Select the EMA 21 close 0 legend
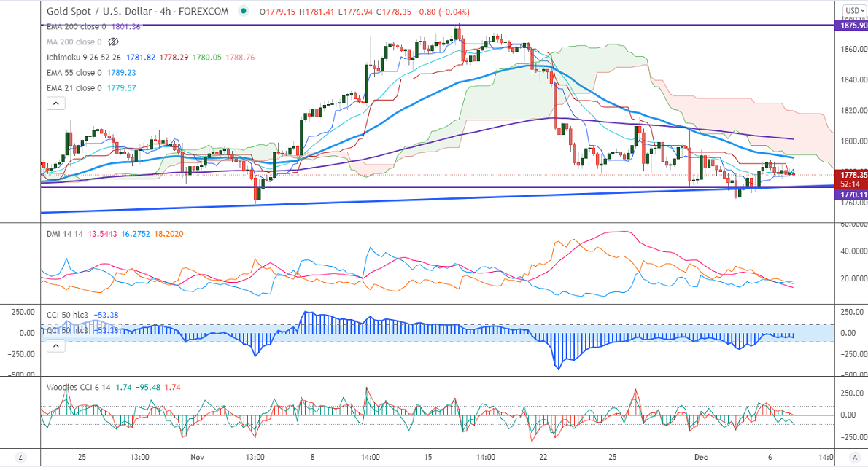 pos(74,88)
